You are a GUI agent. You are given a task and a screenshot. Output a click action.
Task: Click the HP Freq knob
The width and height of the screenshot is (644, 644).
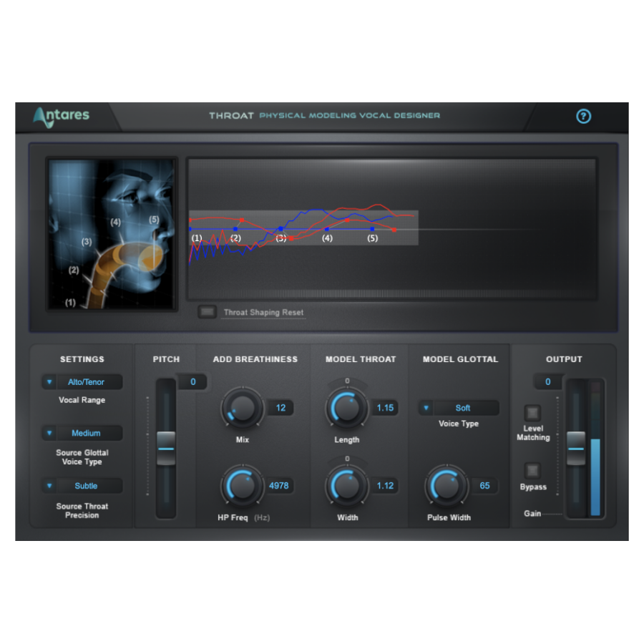pos(243,486)
